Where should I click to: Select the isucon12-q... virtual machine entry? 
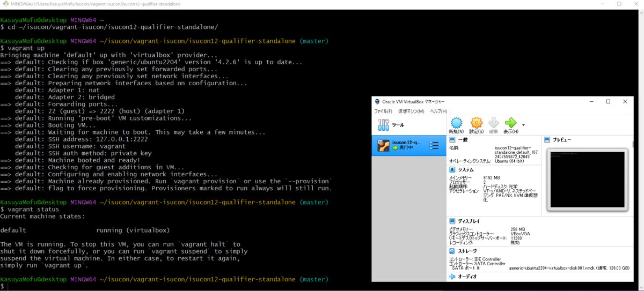pos(408,145)
